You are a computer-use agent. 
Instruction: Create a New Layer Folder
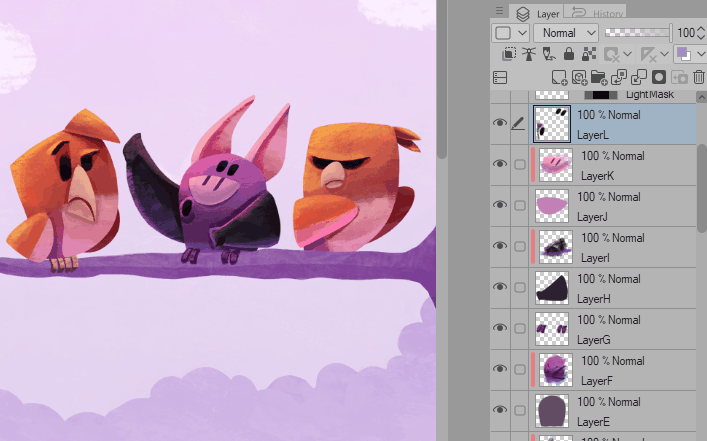click(x=599, y=77)
